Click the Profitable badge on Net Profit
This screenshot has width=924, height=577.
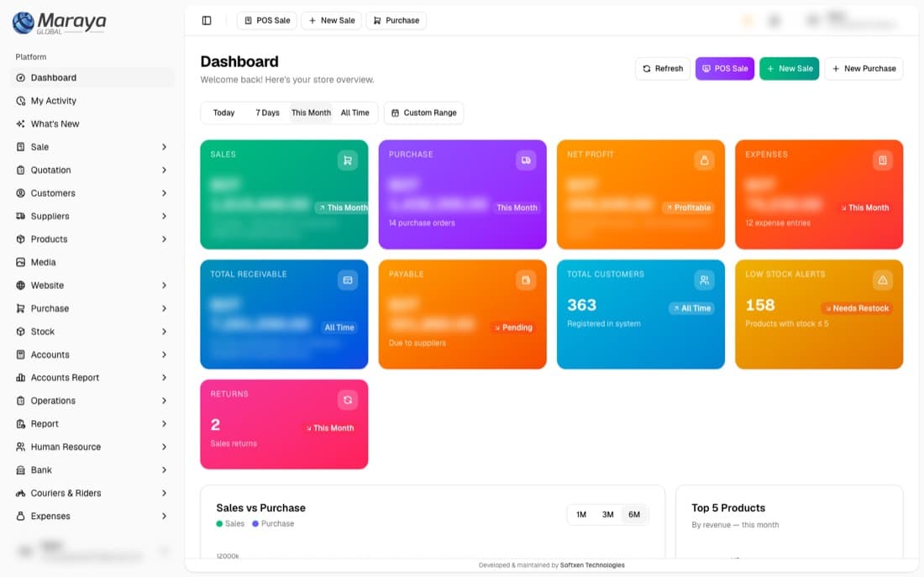click(x=688, y=208)
